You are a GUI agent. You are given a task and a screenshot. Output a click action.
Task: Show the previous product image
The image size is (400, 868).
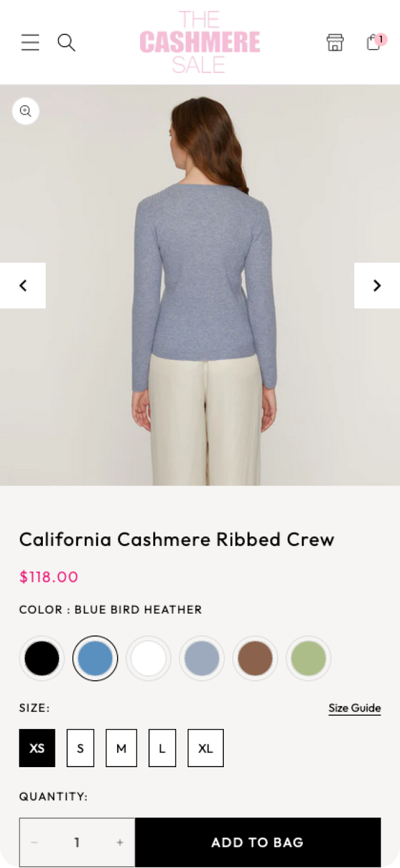pos(23,285)
